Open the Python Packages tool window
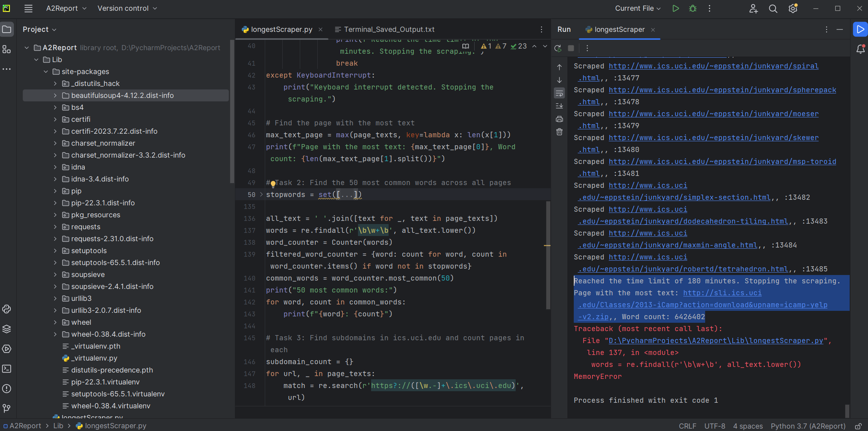The height and width of the screenshot is (431, 868). click(x=7, y=329)
